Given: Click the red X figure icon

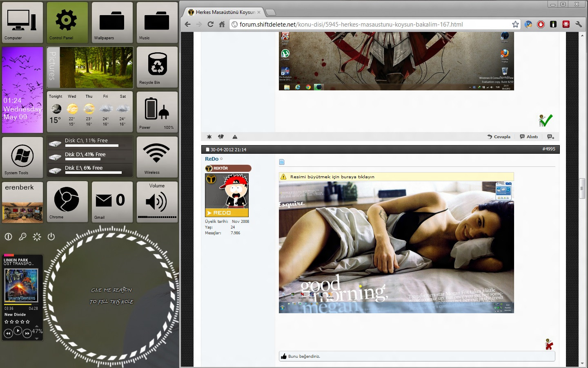Looking at the screenshot, I should click(x=549, y=344).
